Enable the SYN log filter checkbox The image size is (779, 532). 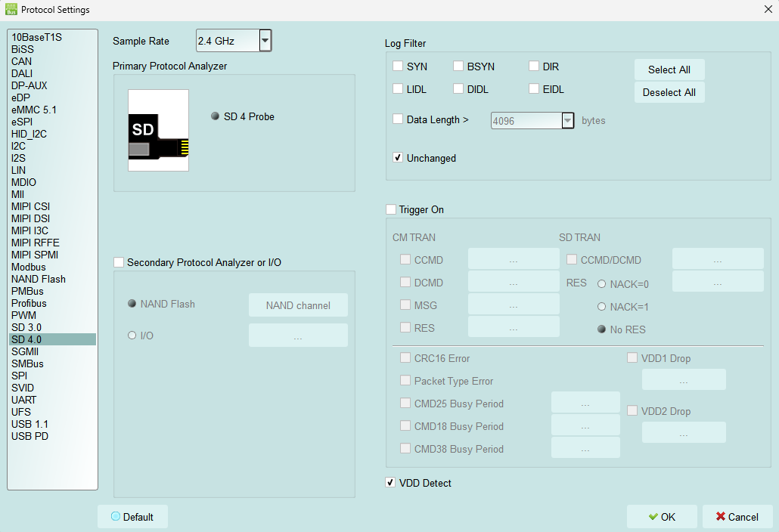click(x=398, y=66)
